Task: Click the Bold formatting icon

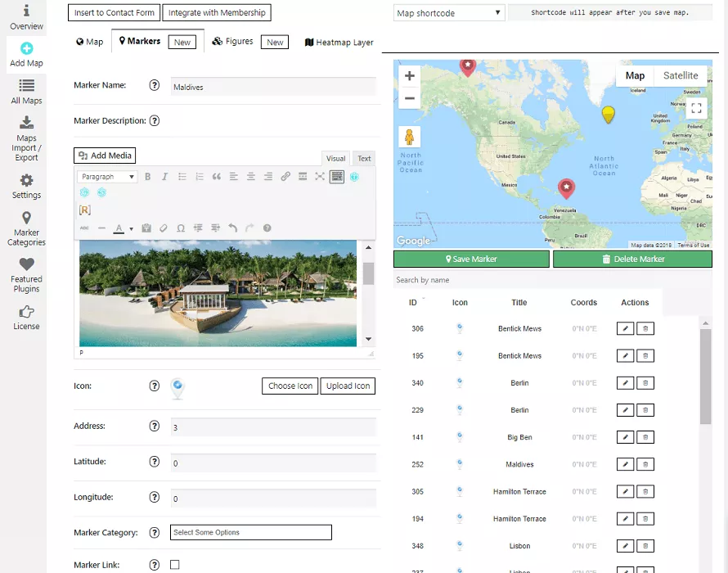Action: pyautogui.click(x=148, y=177)
